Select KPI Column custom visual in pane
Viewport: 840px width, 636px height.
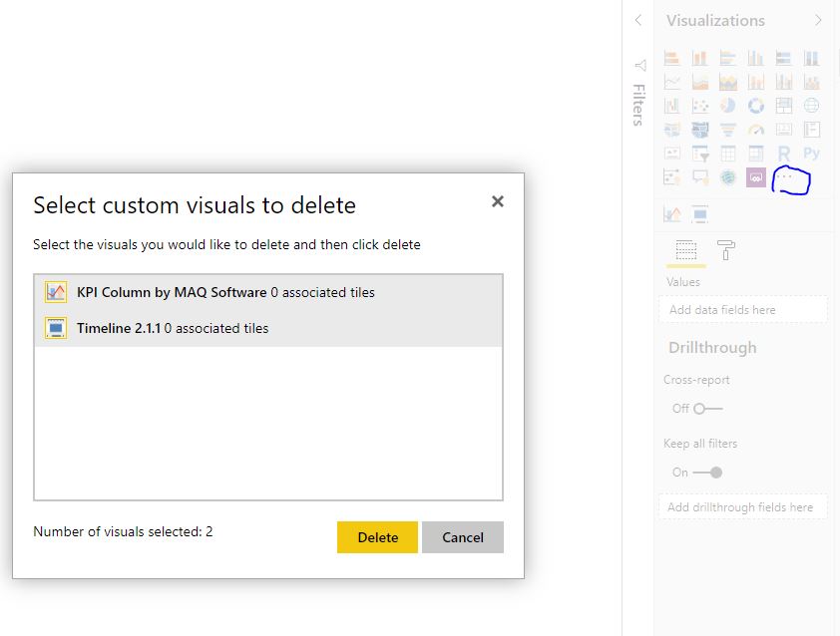tap(671, 214)
